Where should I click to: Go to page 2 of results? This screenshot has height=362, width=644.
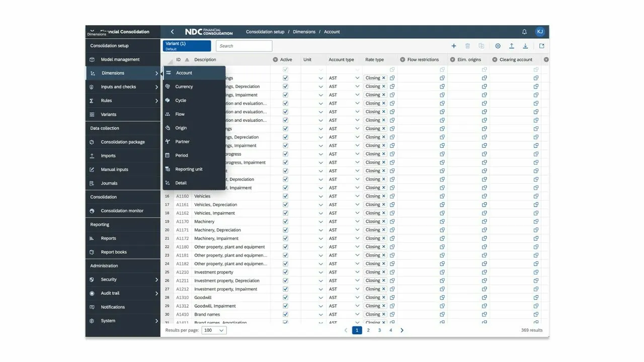[x=368, y=330]
